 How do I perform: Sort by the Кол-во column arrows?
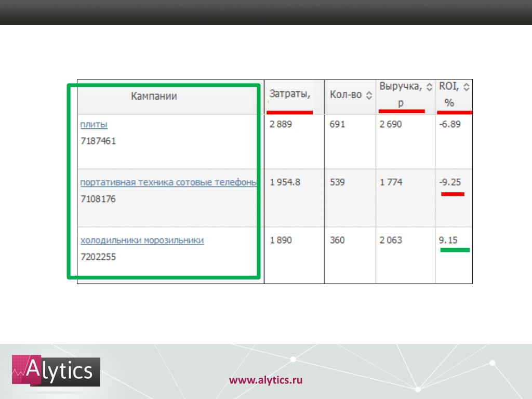click(x=369, y=95)
